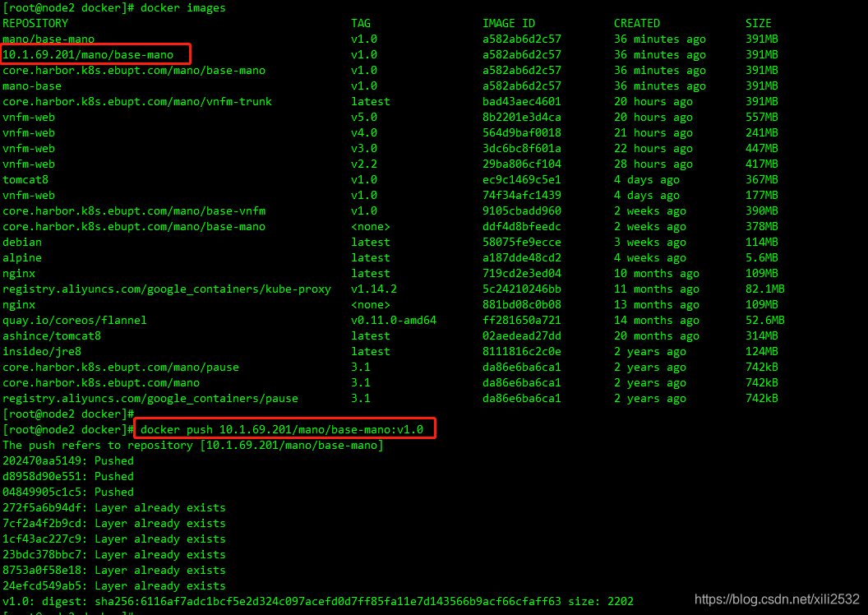Click the quay.io/coreos/flannel repository entry
The height and width of the screenshot is (615, 868).
pyautogui.click(x=75, y=321)
